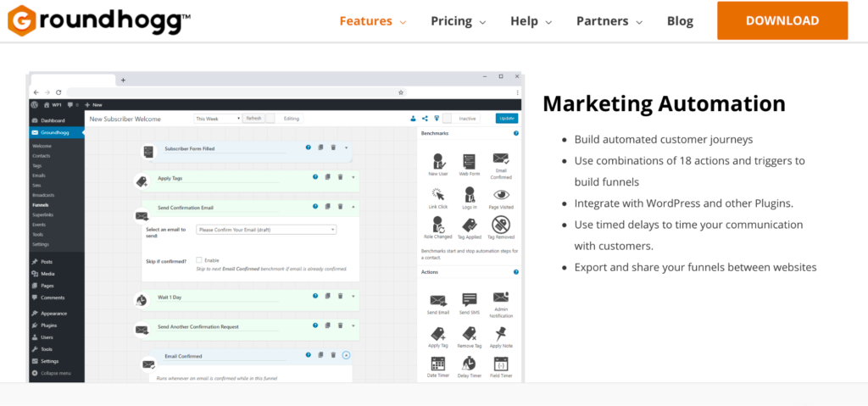Select the Send SMS action icon

tap(470, 300)
